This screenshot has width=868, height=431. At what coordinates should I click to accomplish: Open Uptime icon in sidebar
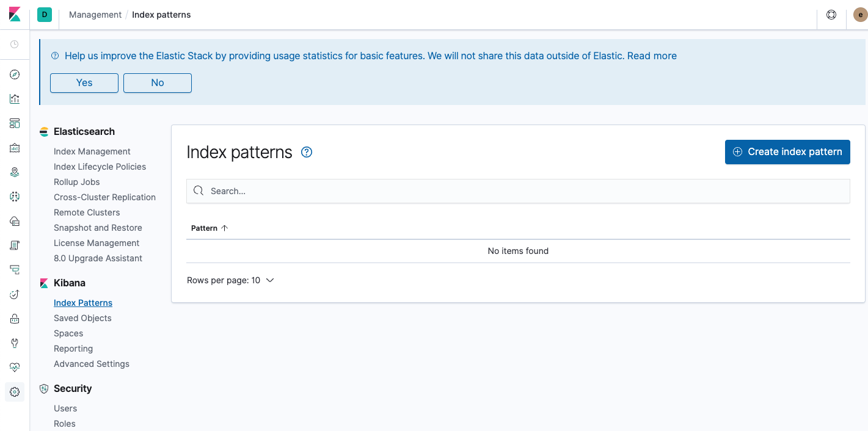15,294
